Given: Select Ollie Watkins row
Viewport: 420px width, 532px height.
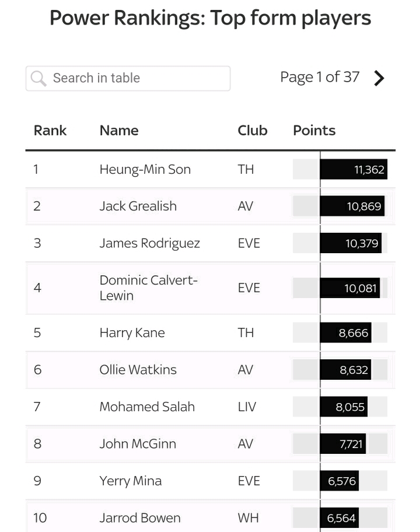Looking at the screenshot, I should (138, 369).
